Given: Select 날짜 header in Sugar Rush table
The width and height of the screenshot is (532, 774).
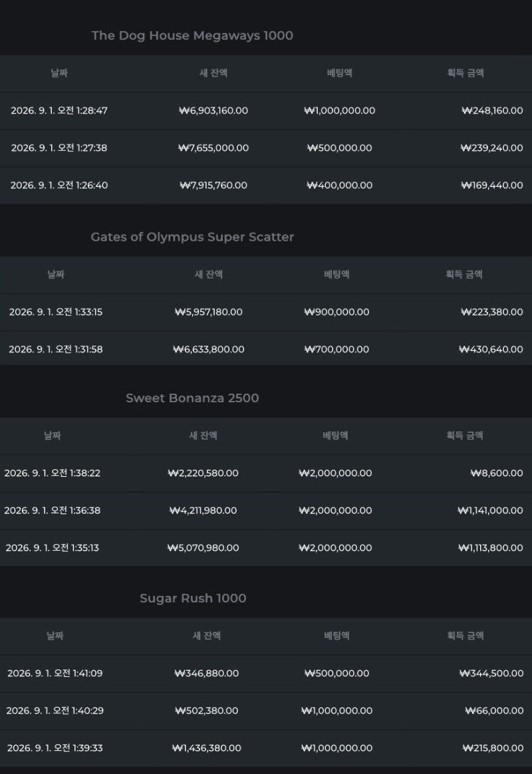Looking at the screenshot, I should [x=55, y=636].
